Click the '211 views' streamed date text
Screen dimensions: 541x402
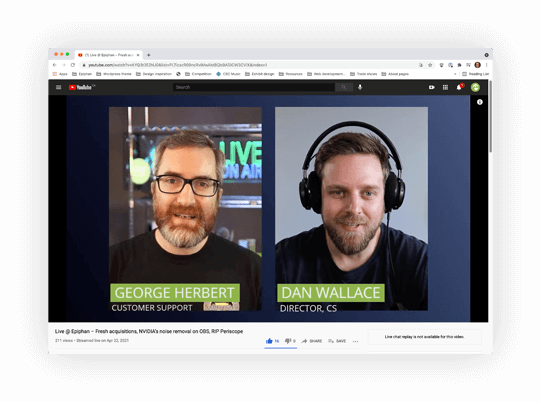[92, 341]
